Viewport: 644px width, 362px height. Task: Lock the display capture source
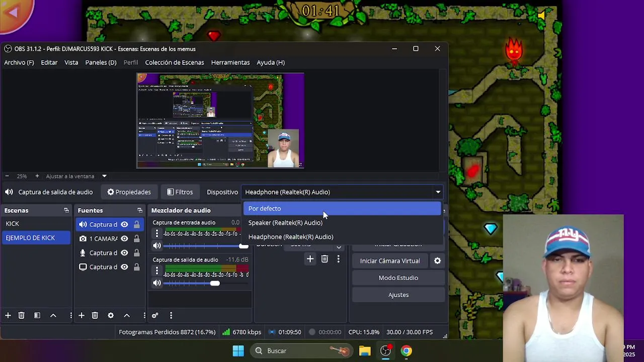tap(136, 266)
